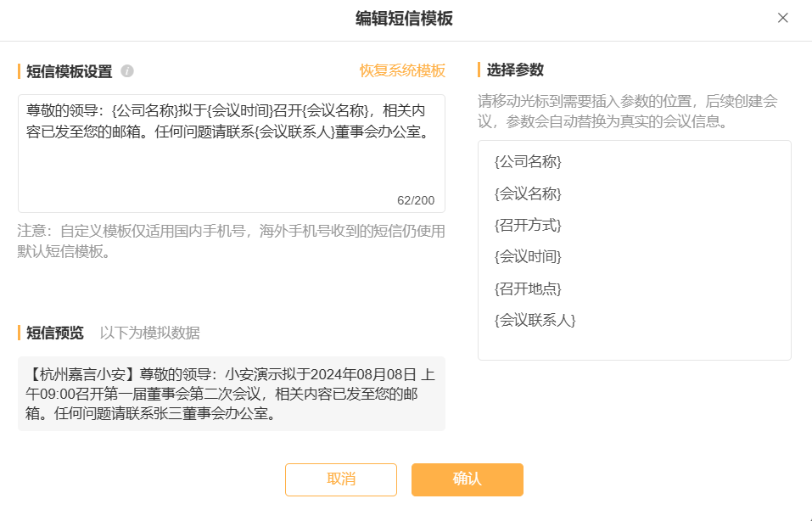Close the 编辑短信模板 dialog with X

(782, 18)
